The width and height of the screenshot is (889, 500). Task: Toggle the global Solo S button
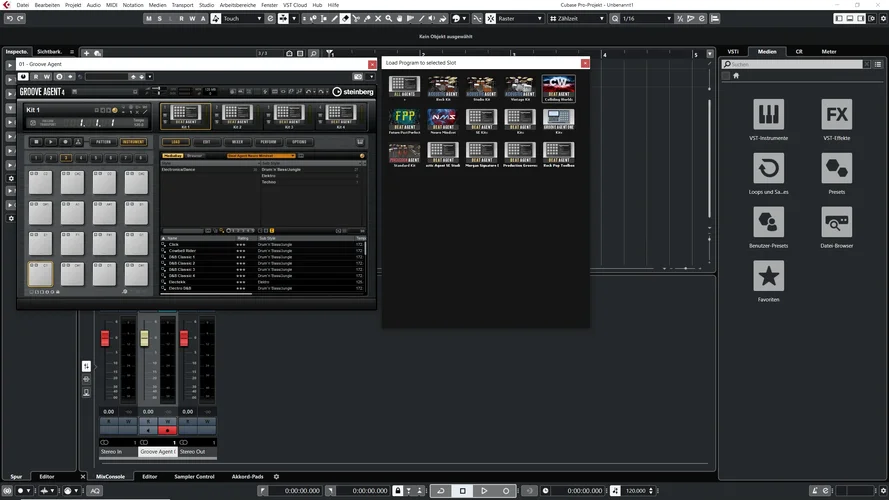pos(161,18)
